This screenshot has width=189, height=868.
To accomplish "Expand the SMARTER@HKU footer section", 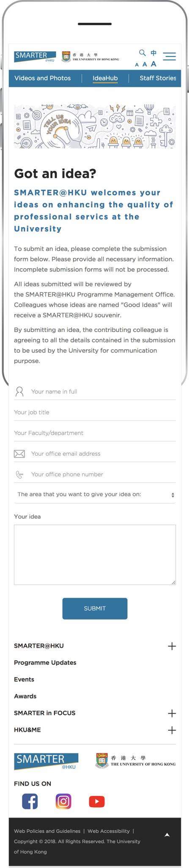I will (172, 646).
